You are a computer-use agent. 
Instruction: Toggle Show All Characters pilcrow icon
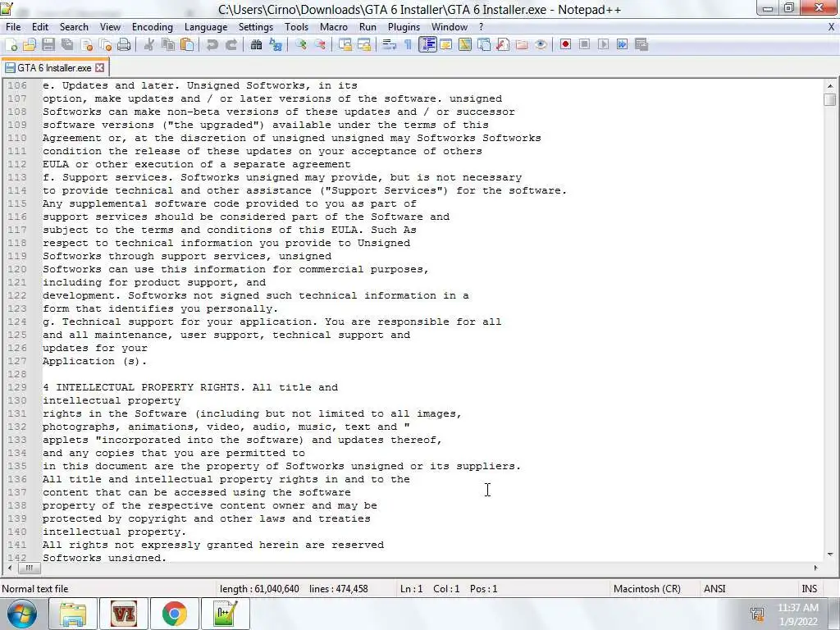[x=409, y=45]
